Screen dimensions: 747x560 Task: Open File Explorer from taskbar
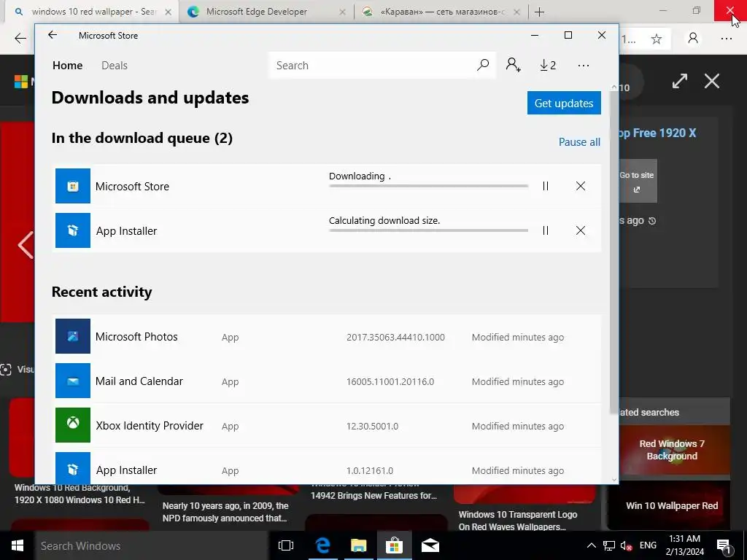point(358,545)
